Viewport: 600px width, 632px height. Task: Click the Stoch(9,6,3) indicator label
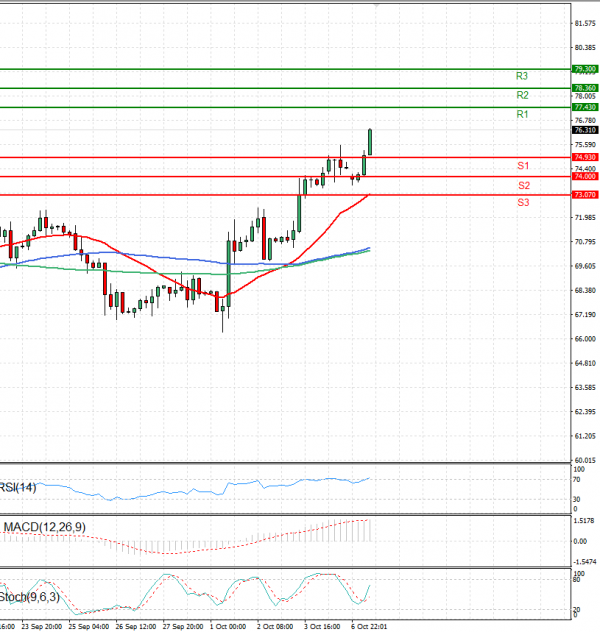[29, 597]
